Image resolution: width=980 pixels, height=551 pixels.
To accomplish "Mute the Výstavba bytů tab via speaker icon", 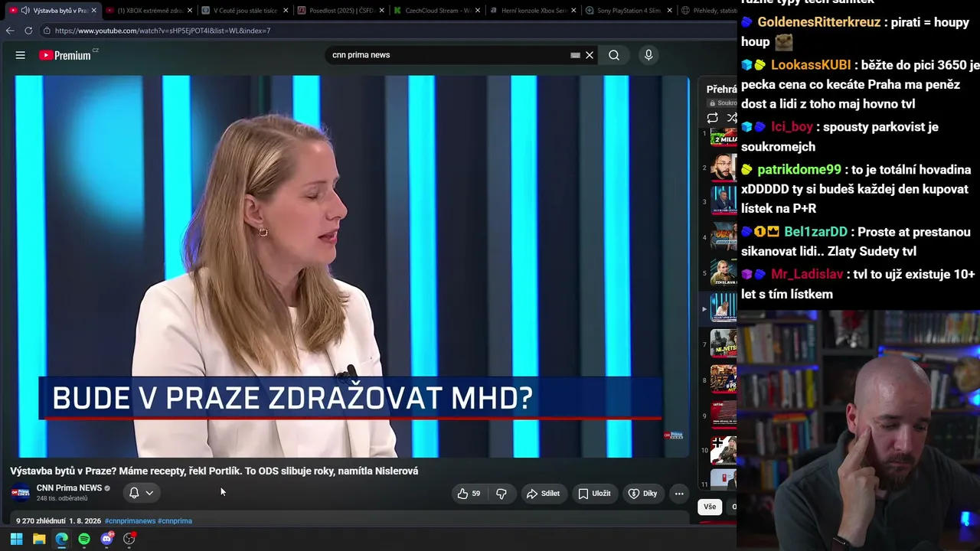I will [x=25, y=11].
